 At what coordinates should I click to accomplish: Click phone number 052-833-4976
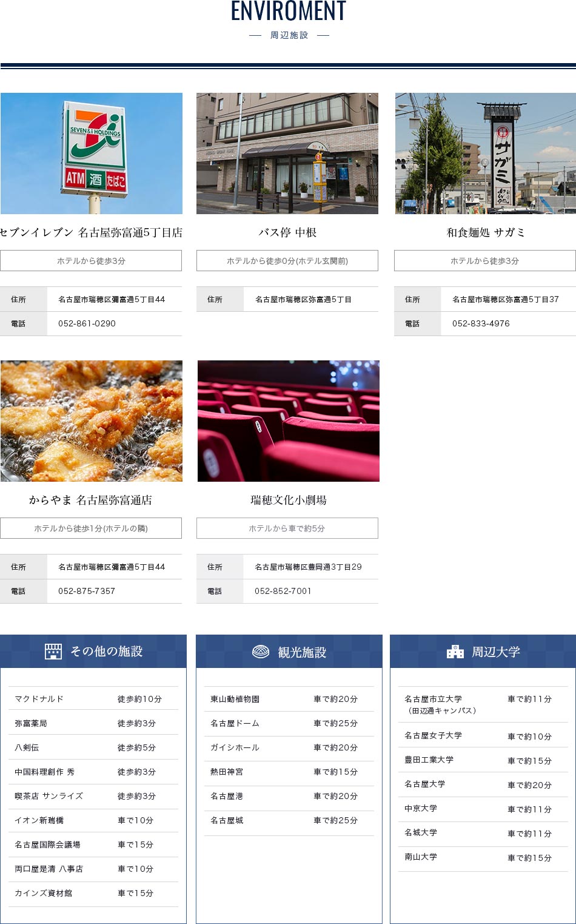click(x=481, y=323)
